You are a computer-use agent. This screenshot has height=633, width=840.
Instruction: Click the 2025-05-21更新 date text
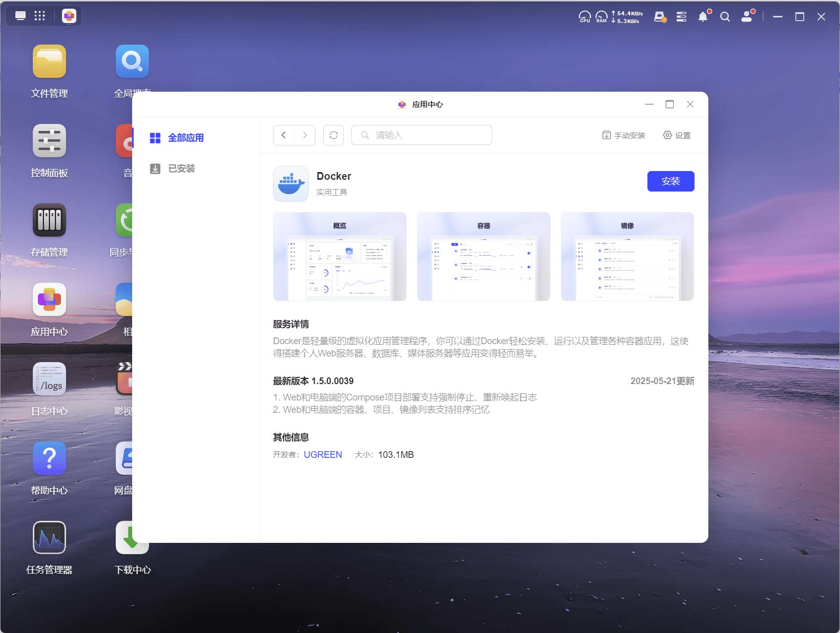click(x=662, y=381)
